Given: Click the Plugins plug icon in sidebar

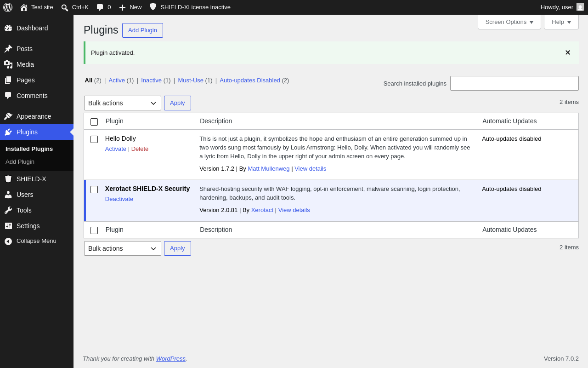Looking at the screenshot, I should pyautogui.click(x=8, y=132).
